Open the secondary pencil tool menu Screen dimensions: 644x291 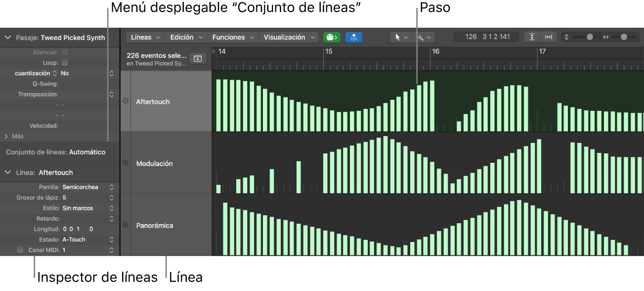pyautogui.click(x=424, y=37)
